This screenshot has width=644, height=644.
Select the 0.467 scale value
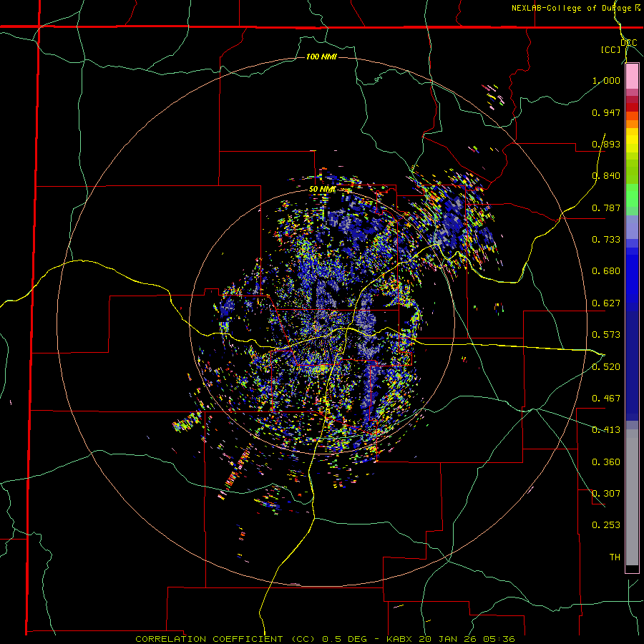point(606,399)
